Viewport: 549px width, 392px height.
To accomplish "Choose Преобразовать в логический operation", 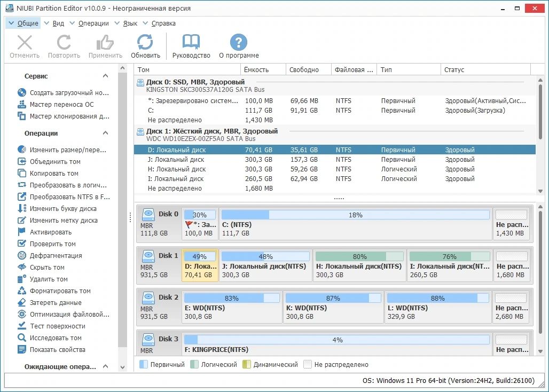I will click(62, 185).
